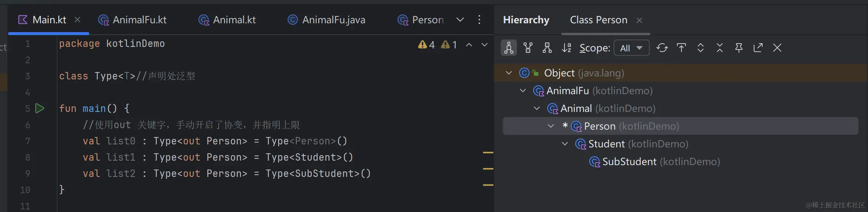Screen dimensions: 868x212
Task: Switch to the AnimalFu.java tab
Action: 326,20
